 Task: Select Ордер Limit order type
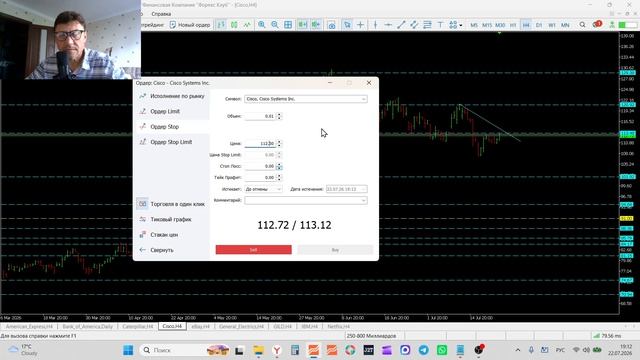(172, 111)
